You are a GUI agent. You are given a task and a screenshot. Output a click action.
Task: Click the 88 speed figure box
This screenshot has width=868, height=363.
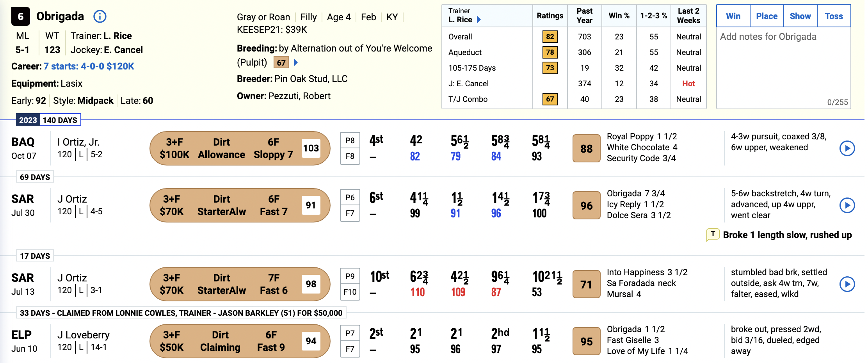[x=586, y=148]
